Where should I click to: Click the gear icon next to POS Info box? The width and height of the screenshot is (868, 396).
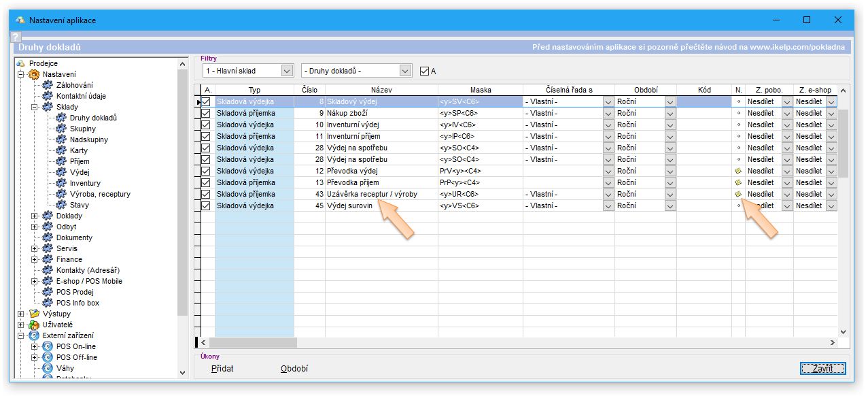[x=48, y=303]
